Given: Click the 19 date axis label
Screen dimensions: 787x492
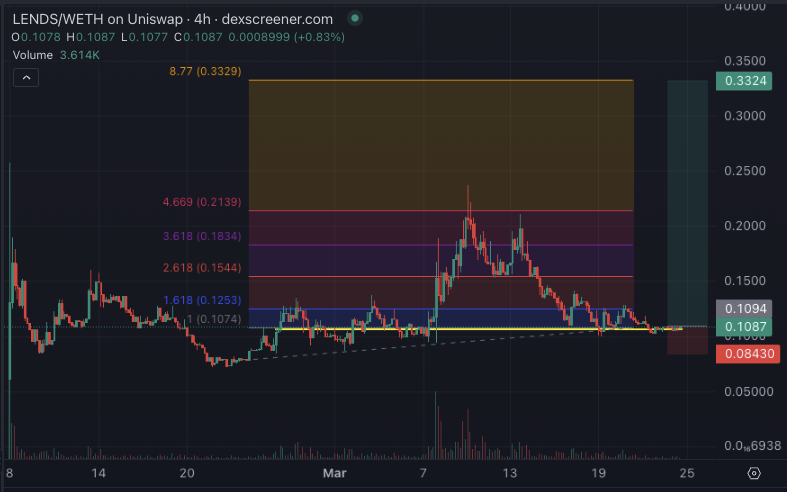Looking at the screenshot, I should click(598, 473).
